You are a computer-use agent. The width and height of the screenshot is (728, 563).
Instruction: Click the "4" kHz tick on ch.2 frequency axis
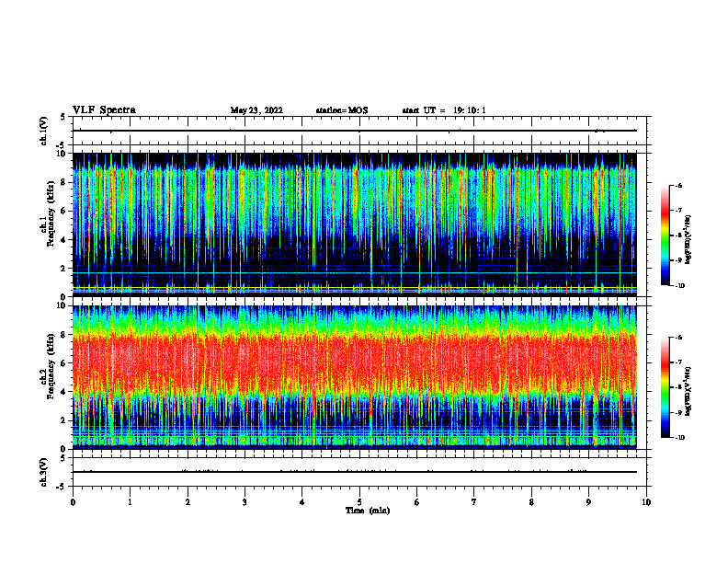[x=64, y=392]
